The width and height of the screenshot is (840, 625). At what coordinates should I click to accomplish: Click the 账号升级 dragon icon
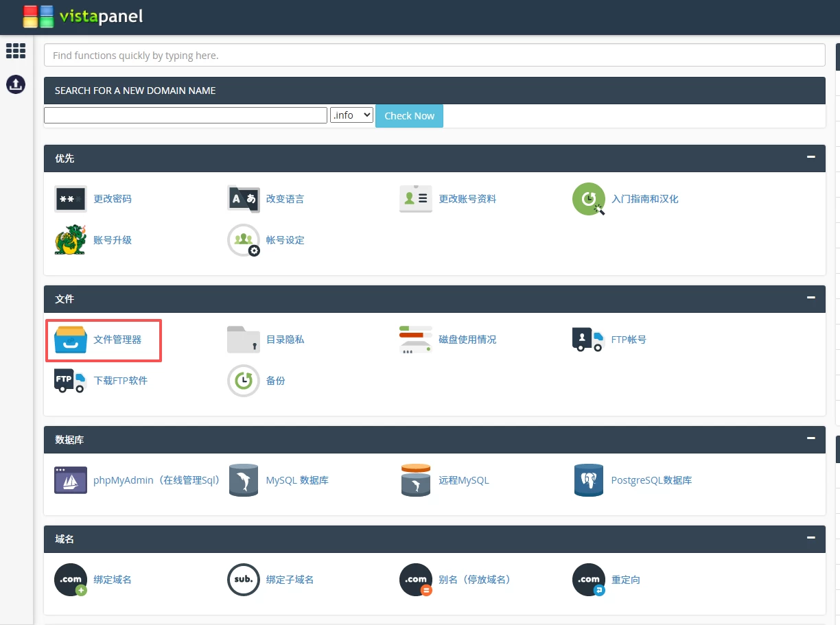click(x=71, y=240)
